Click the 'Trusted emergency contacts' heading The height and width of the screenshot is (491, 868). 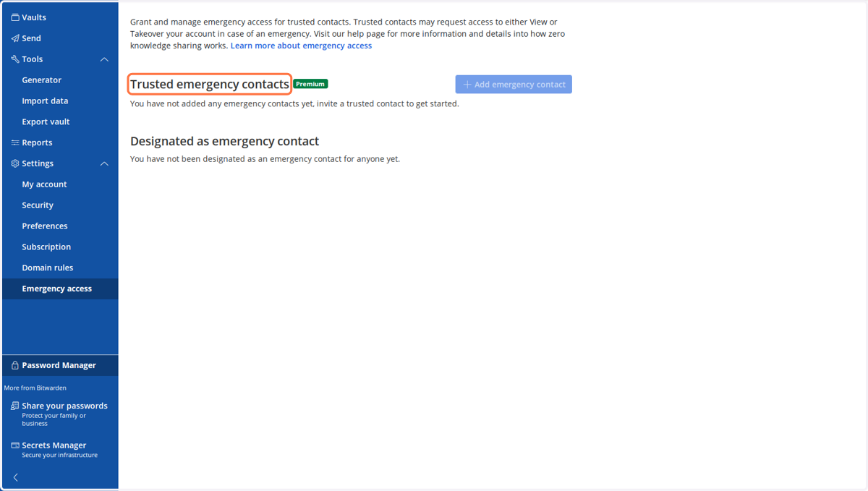click(x=210, y=85)
